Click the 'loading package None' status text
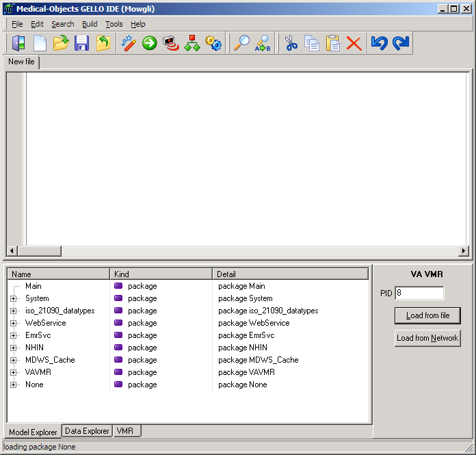476x455 pixels. coord(40,447)
